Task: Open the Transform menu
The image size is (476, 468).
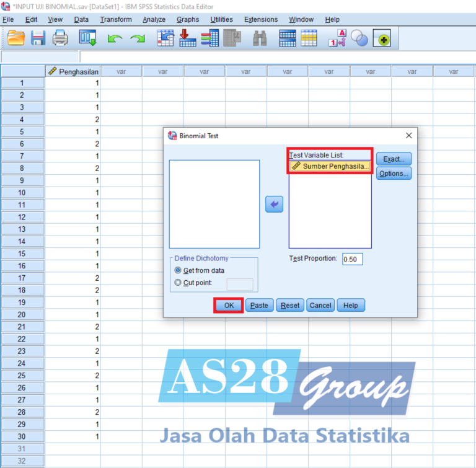Action: pyautogui.click(x=116, y=19)
